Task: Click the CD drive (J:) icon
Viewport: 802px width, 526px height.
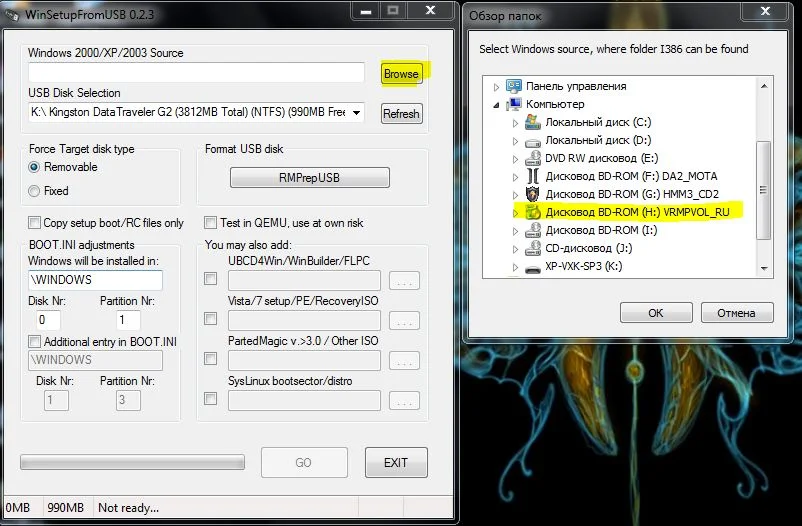Action: click(x=533, y=248)
